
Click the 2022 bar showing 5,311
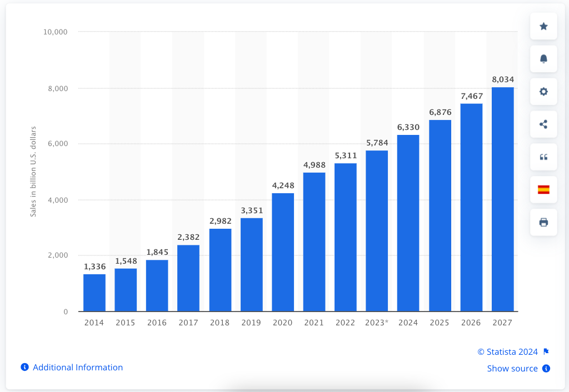click(x=346, y=237)
